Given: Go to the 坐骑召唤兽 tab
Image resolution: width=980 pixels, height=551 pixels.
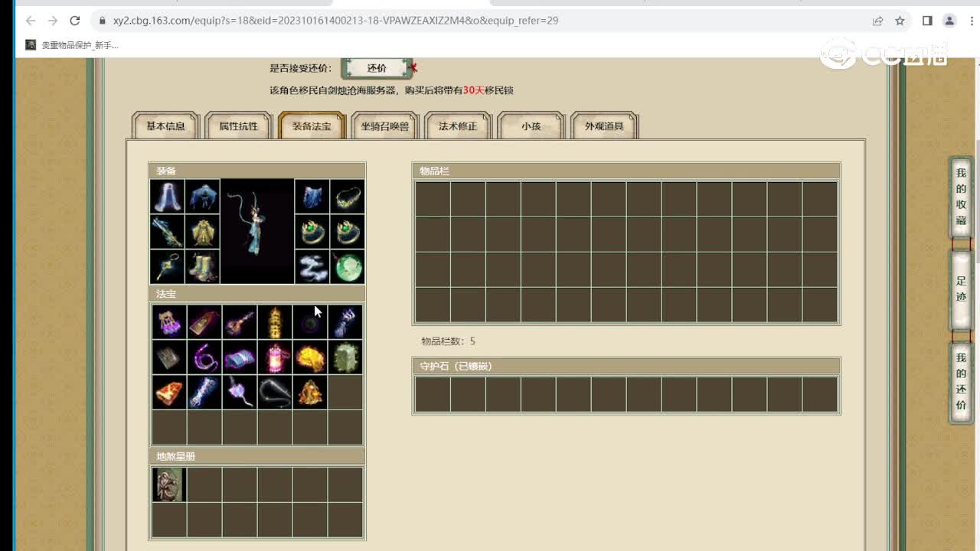Looking at the screenshot, I should (385, 126).
